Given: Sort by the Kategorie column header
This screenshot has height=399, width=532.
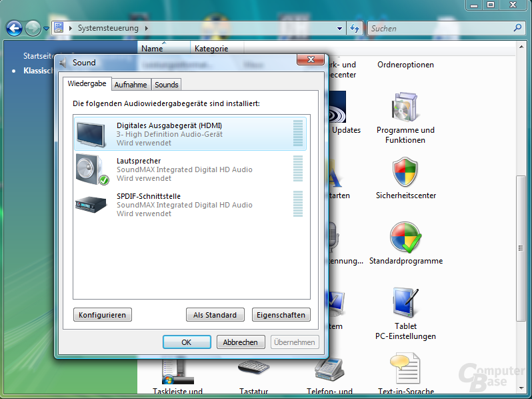Looking at the screenshot, I should pyautogui.click(x=217, y=49).
